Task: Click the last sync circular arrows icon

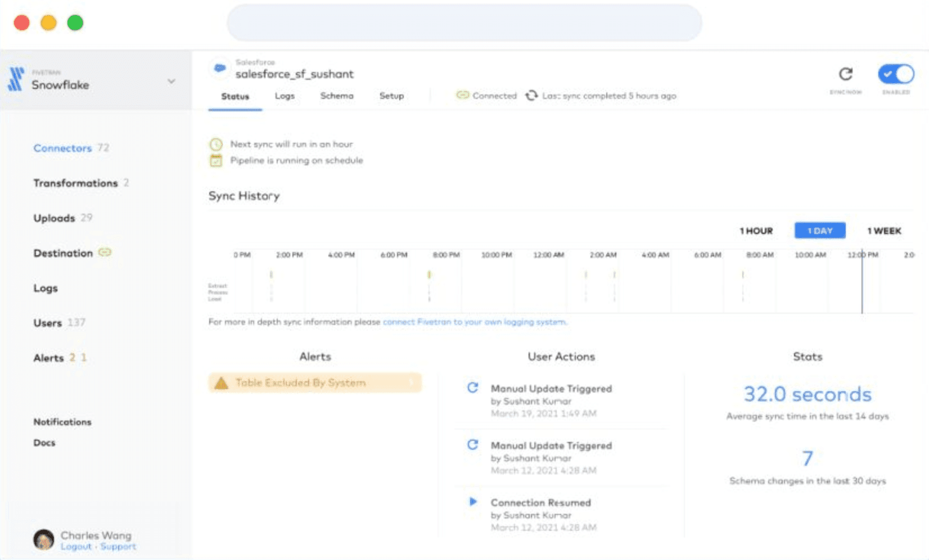Action: pyautogui.click(x=531, y=96)
